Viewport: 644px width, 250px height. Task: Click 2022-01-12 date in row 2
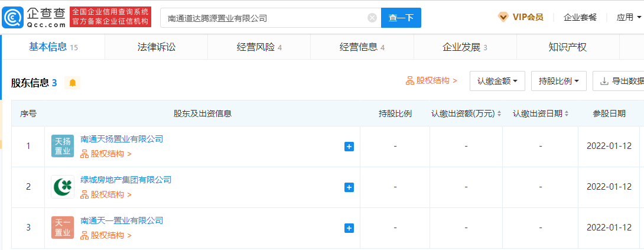[609, 187]
